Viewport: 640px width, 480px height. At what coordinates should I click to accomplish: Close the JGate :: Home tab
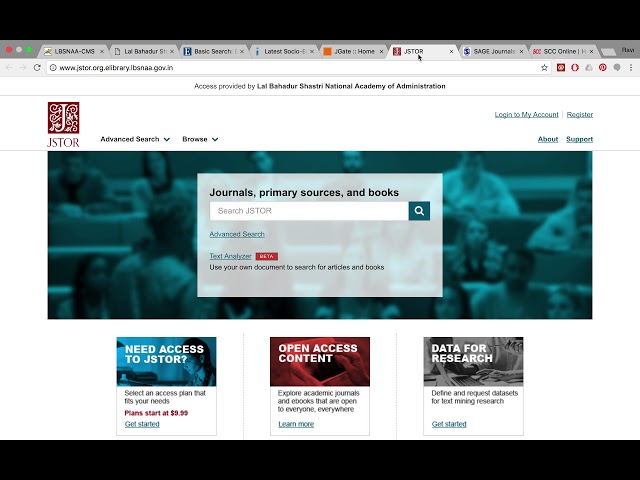tap(381, 51)
